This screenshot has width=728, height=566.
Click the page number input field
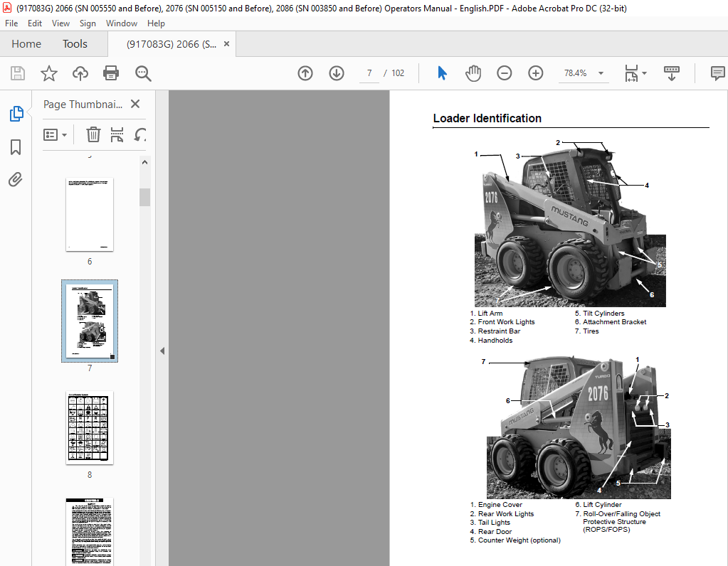[x=369, y=73]
